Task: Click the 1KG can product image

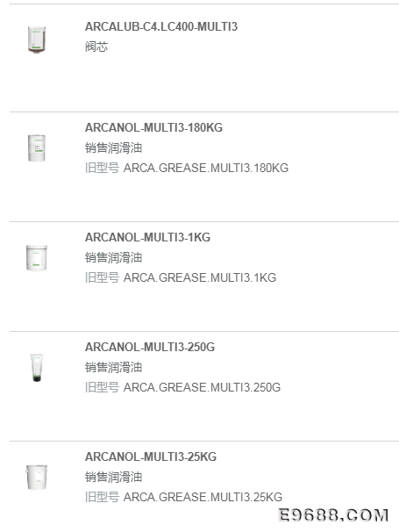Action: (37, 258)
